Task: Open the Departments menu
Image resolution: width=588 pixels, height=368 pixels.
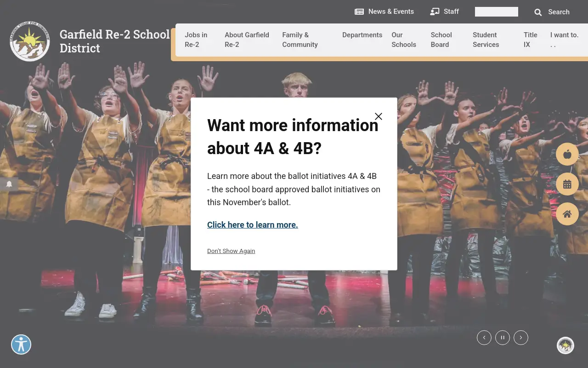Action: (x=362, y=35)
